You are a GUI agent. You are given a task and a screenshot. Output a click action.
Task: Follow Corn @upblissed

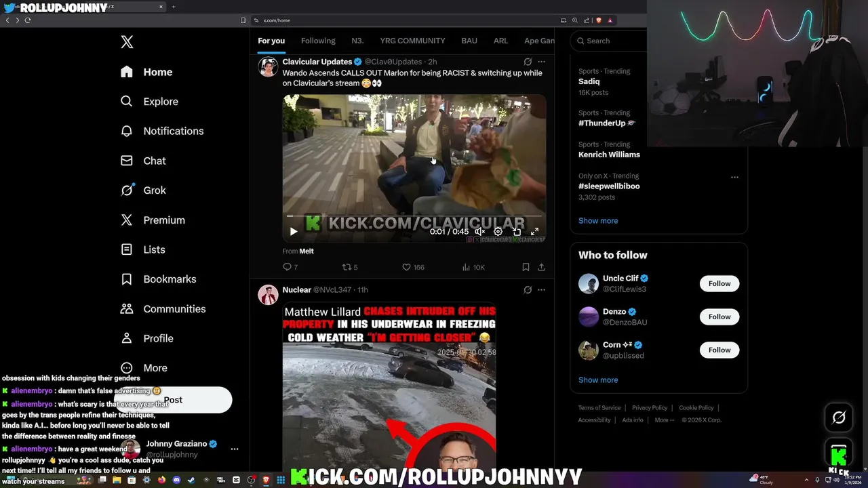click(x=719, y=350)
